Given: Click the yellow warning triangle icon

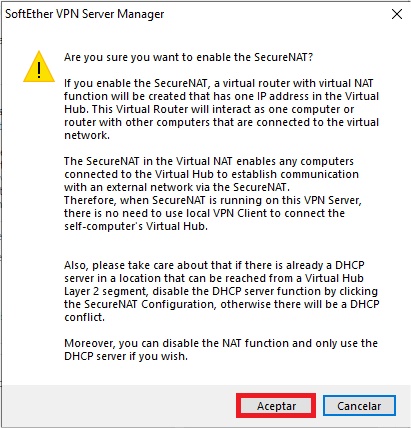Looking at the screenshot, I should coord(39,67).
